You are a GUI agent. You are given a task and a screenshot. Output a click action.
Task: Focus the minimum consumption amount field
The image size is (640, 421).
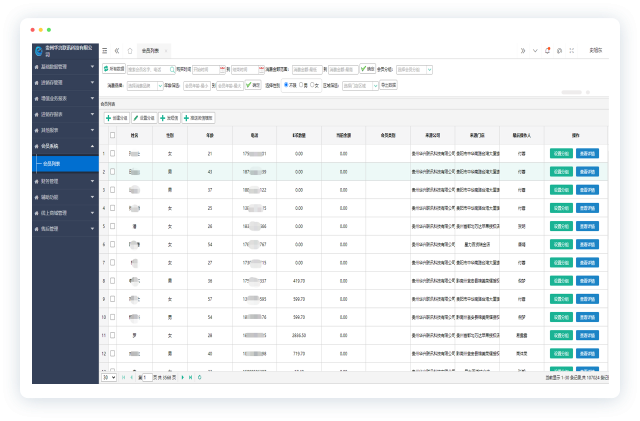(307, 70)
